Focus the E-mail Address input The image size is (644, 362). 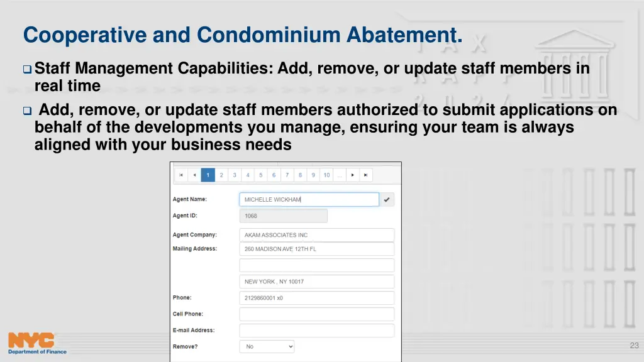[316, 331]
